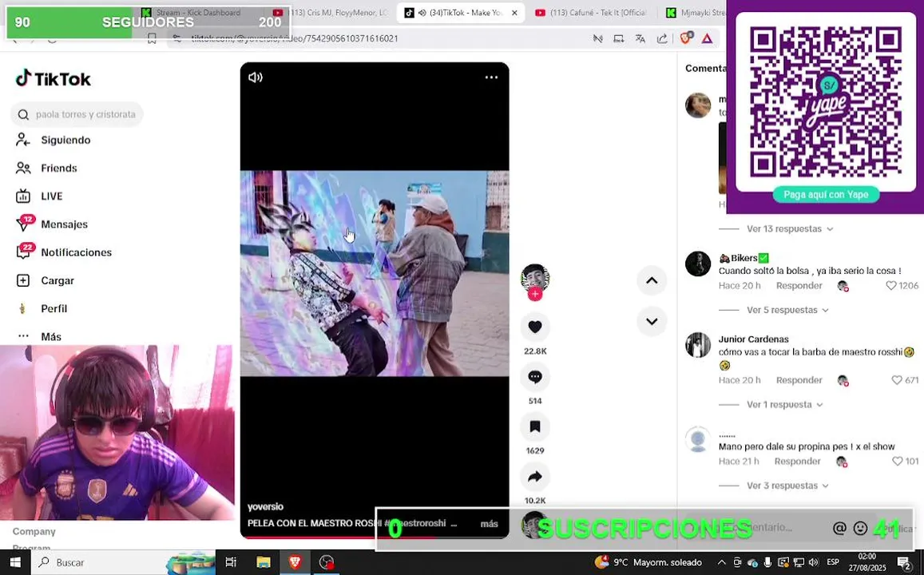This screenshot has height=575, width=924.
Task: Click the TikTok search field
Action: 77,114
